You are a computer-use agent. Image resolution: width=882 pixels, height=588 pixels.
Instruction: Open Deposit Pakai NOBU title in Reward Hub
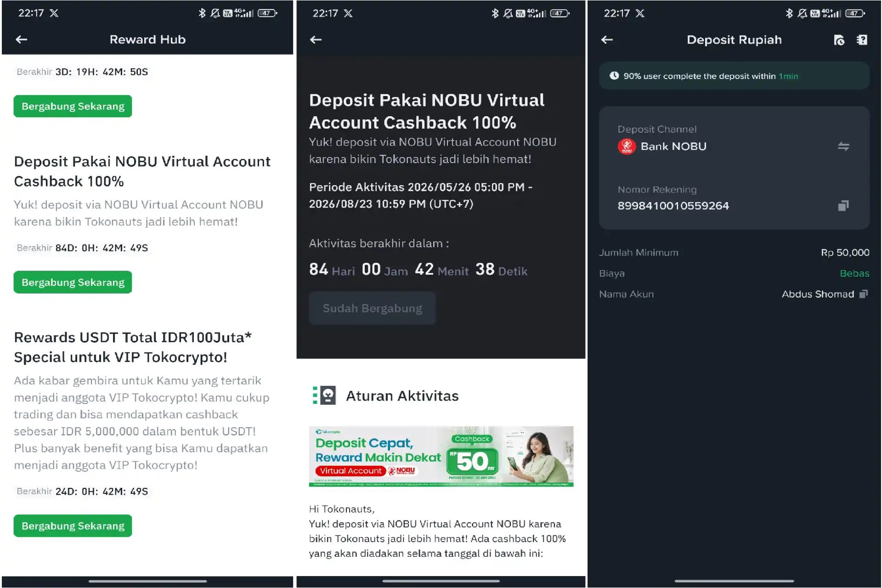[142, 171]
